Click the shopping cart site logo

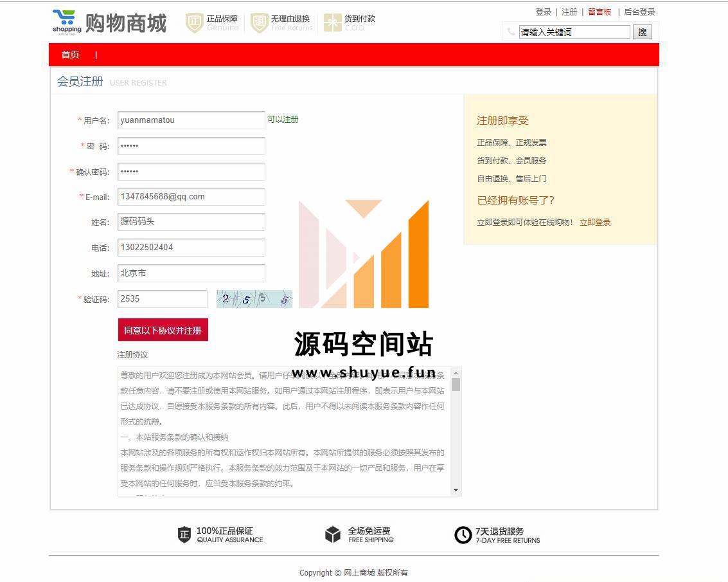point(67,22)
